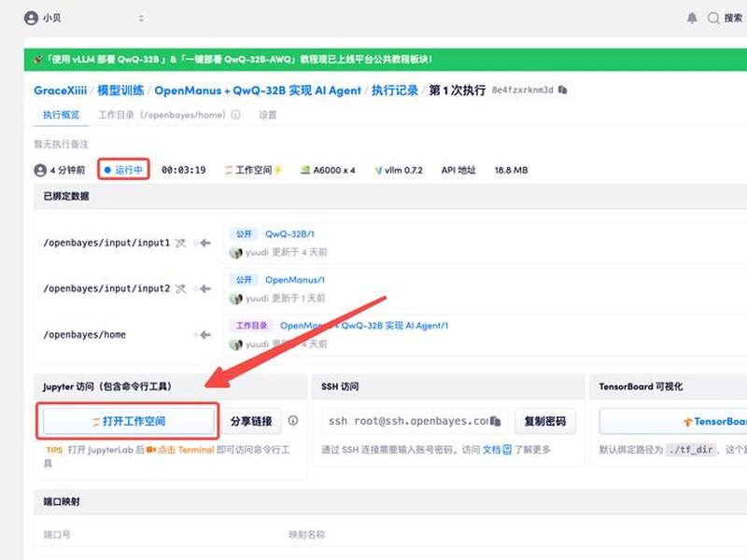The height and width of the screenshot is (560, 747).
Task: Click the 映射名称 column header
Action: 307,535
